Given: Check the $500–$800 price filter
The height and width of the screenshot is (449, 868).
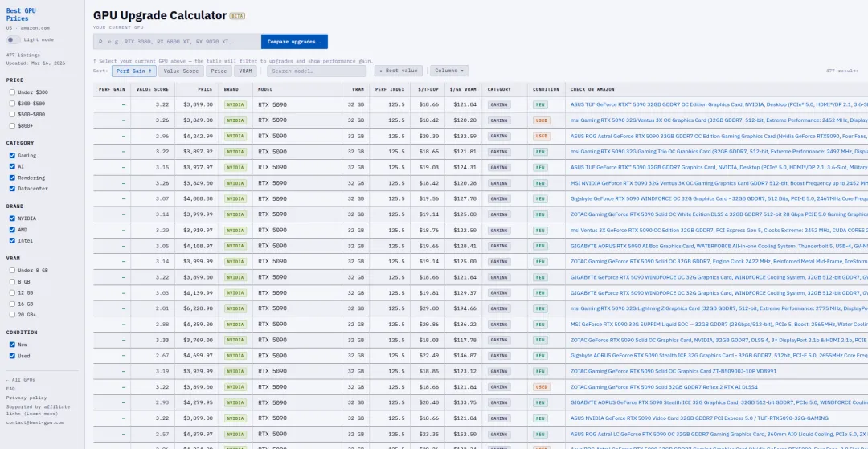Looking at the screenshot, I should pyautogui.click(x=12, y=115).
